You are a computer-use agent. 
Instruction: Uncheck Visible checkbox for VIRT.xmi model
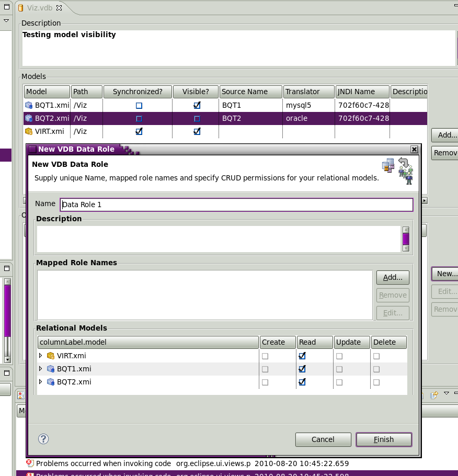(197, 131)
